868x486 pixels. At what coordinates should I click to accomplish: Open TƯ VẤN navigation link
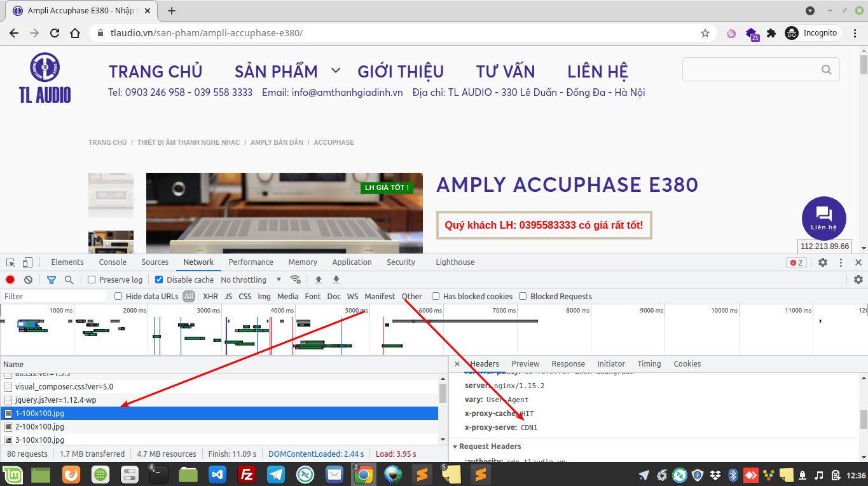506,71
